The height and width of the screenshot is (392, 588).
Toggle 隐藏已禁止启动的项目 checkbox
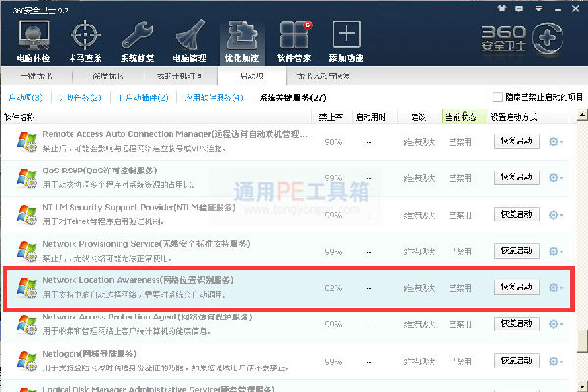497,97
